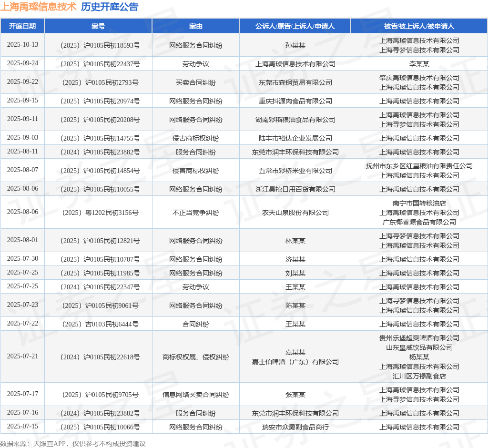Click the date 2025-07-17
Viewport: 488px width, 448px height.
tap(22, 394)
